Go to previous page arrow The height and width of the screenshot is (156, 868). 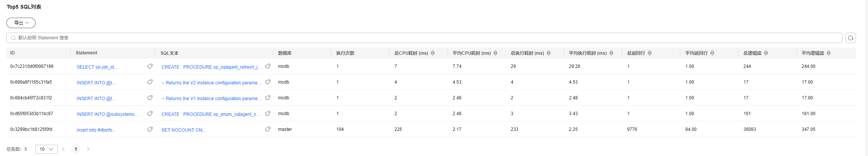pyautogui.click(x=63, y=149)
